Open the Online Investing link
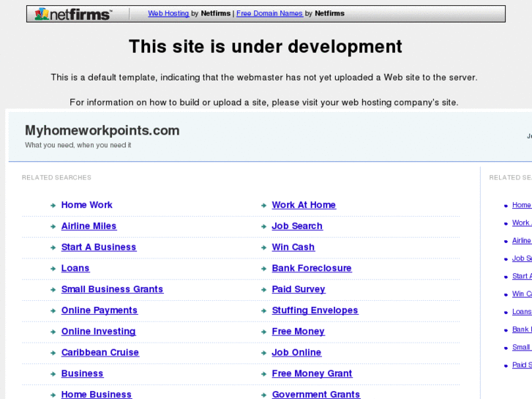Screen dimensions: 532x399 click(98, 331)
